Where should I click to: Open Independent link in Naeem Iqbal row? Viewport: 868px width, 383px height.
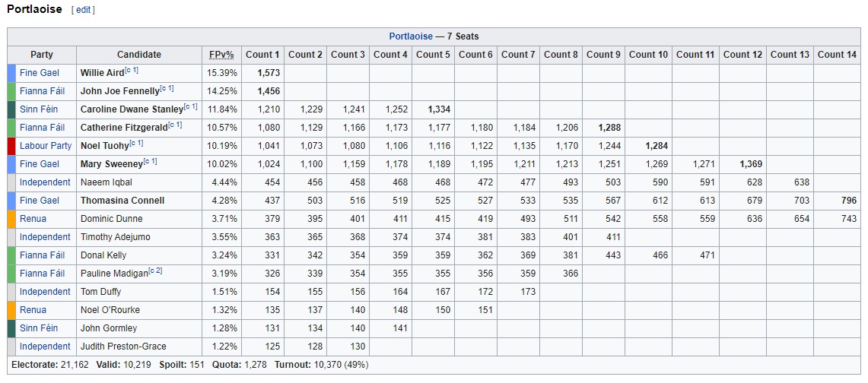coord(46,182)
